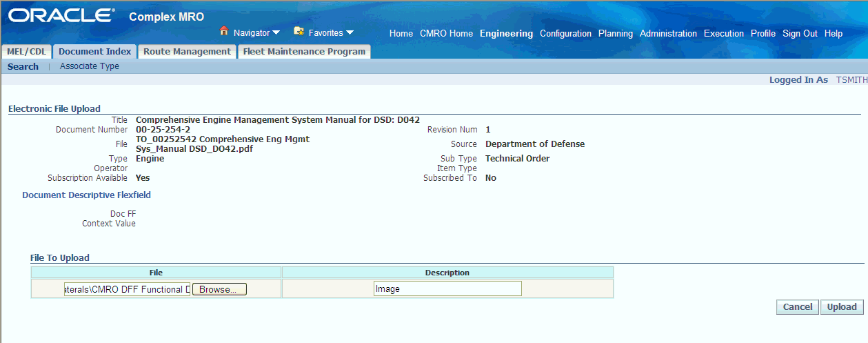The image size is (868, 343).
Task: Click the Engine type value
Action: (150, 159)
